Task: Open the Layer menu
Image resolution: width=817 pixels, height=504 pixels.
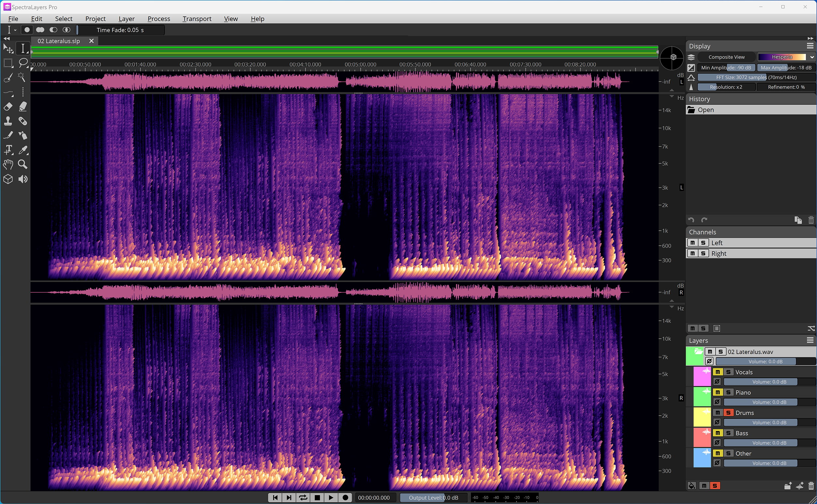Action: [126, 19]
